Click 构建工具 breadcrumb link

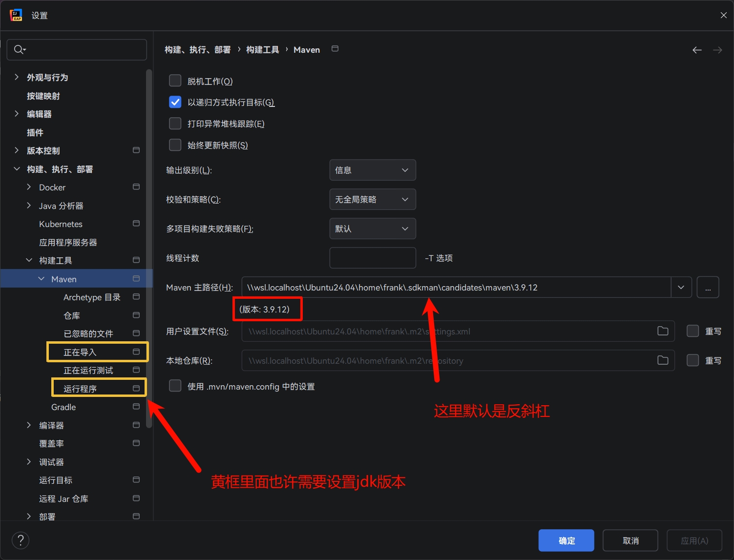pos(263,50)
